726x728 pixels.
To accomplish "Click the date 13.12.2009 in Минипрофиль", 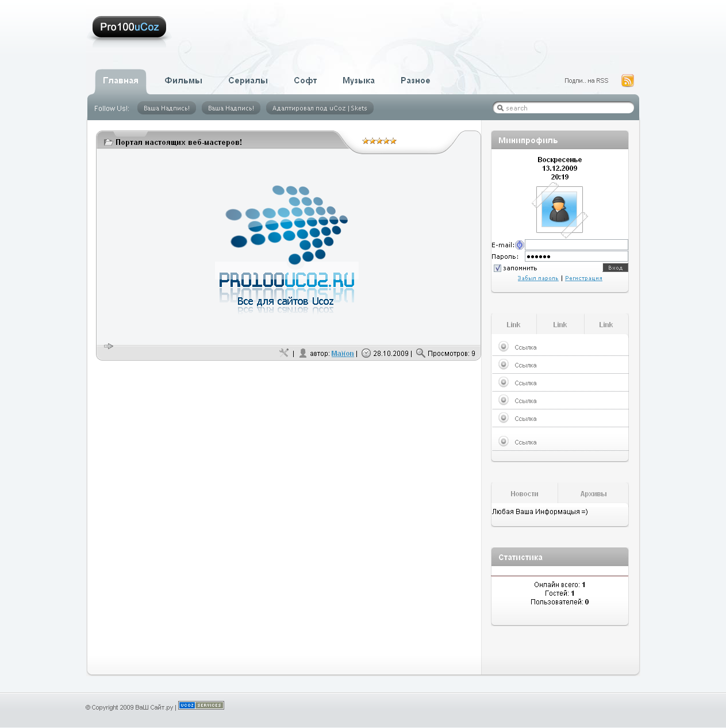I will tap(560, 168).
